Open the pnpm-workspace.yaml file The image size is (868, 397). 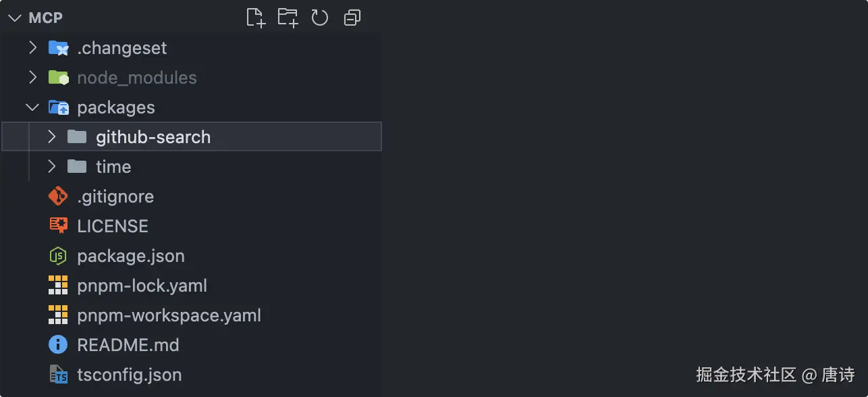(169, 315)
